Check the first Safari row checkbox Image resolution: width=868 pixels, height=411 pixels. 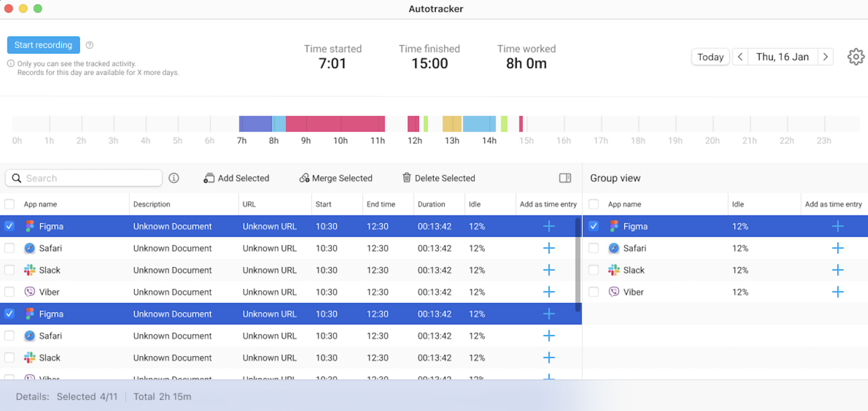pyautogui.click(x=9, y=248)
